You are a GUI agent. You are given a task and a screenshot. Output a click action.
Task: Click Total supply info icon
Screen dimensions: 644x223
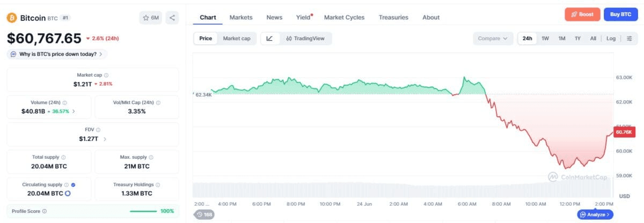point(64,158)
